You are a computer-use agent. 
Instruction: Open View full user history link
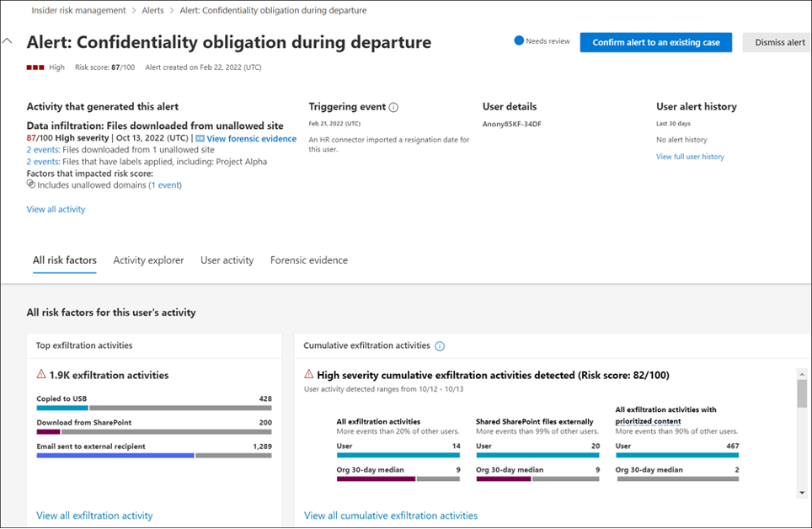pos(690,157)
